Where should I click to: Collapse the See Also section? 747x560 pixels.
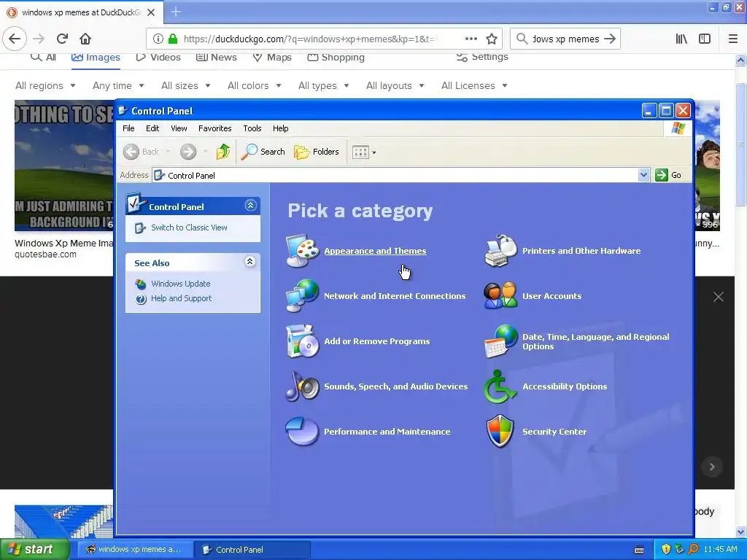[250, 262]
